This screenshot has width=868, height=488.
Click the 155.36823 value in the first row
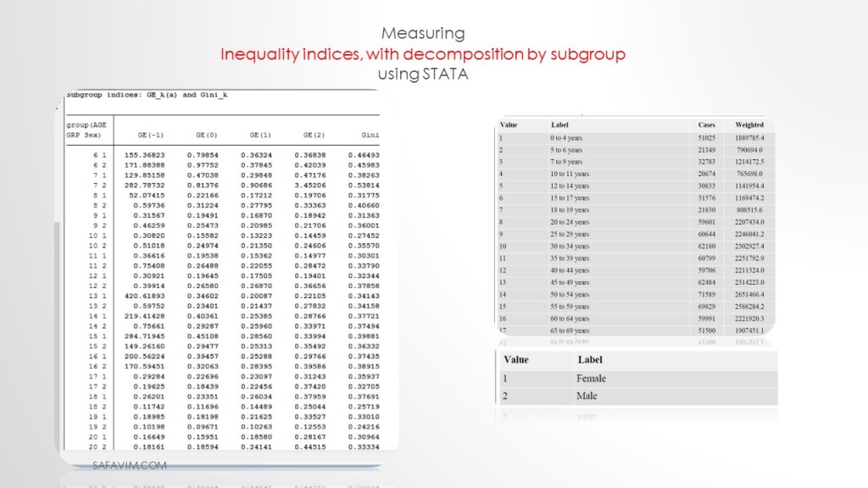(143, 156)
